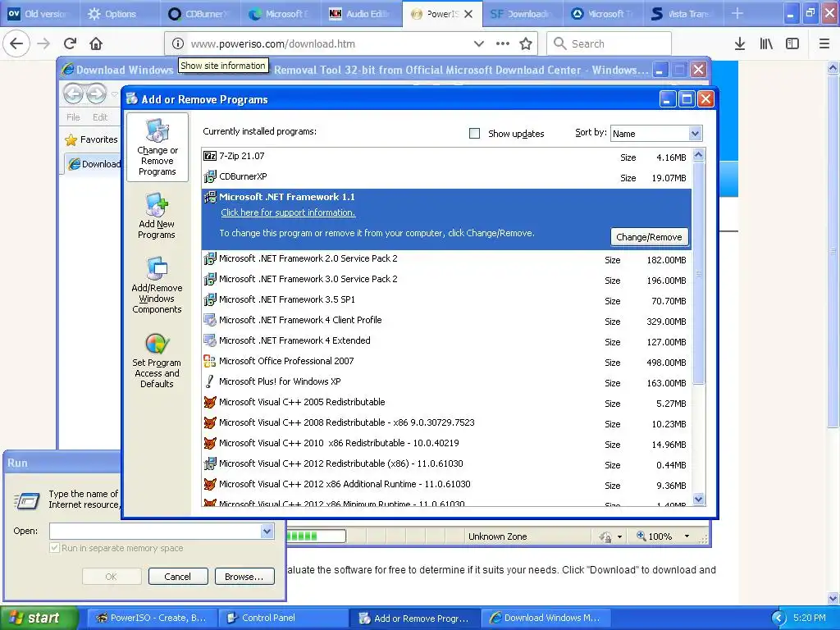Open Set Program Access and Defaults icon
The image size is (840, 630).
[x=157, y=344]
